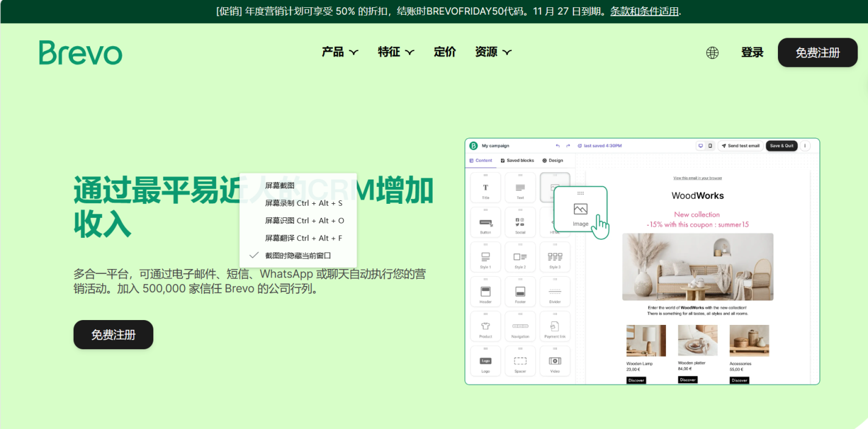Select the Payment link block icon
This screenshot has height=429, width=868.
point(555,326)
